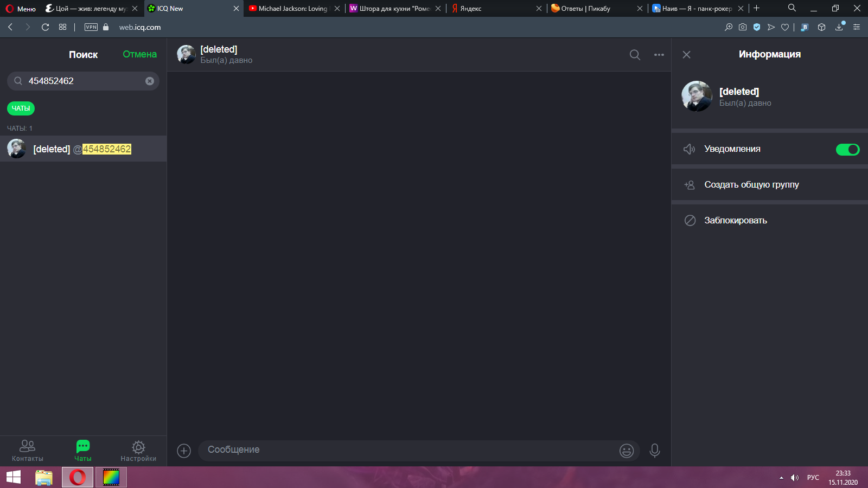Open the emoji picker

pos(627,451)
